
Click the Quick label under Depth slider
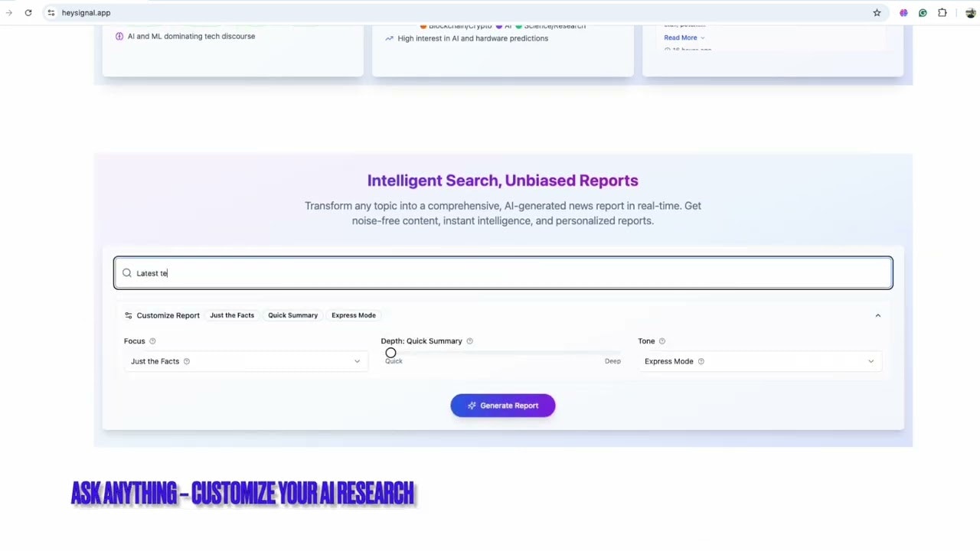tap(394, 361)
